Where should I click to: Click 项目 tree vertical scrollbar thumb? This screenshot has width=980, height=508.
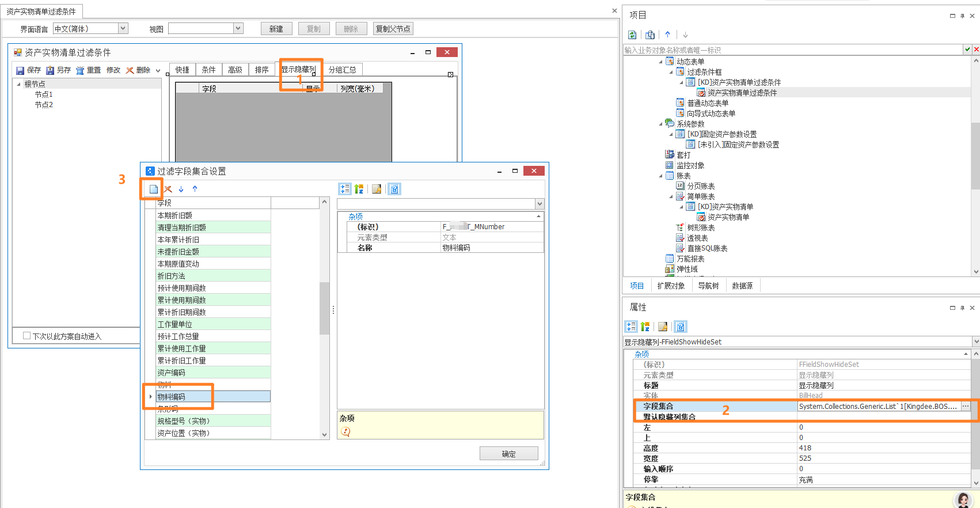pos(975,156)
